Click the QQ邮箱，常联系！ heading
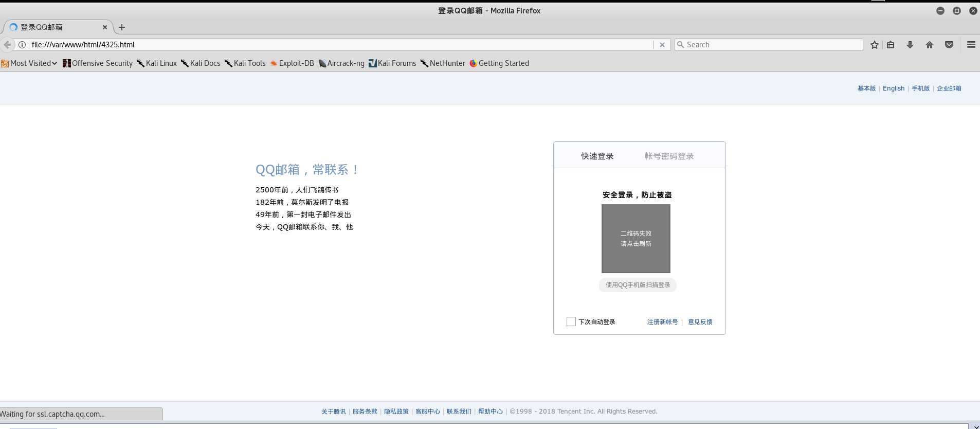Image resolution: width=980 pixels, height=429 pixels. [307, 170]
